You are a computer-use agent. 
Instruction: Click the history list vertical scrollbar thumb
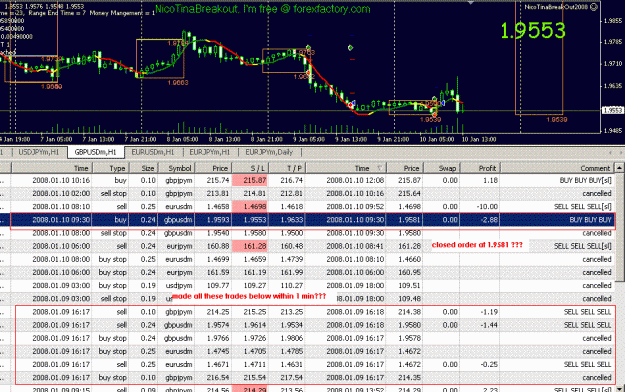point(620,227)
